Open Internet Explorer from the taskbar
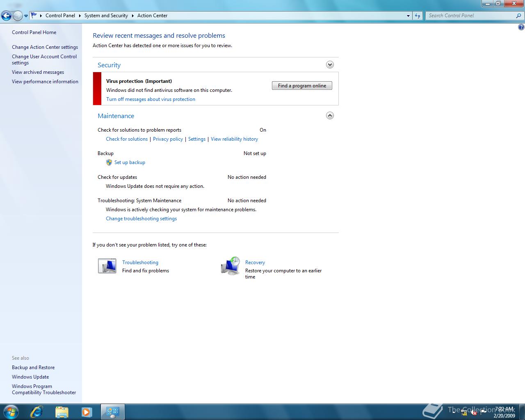525x420 pixels. click(x=36, y=412)
